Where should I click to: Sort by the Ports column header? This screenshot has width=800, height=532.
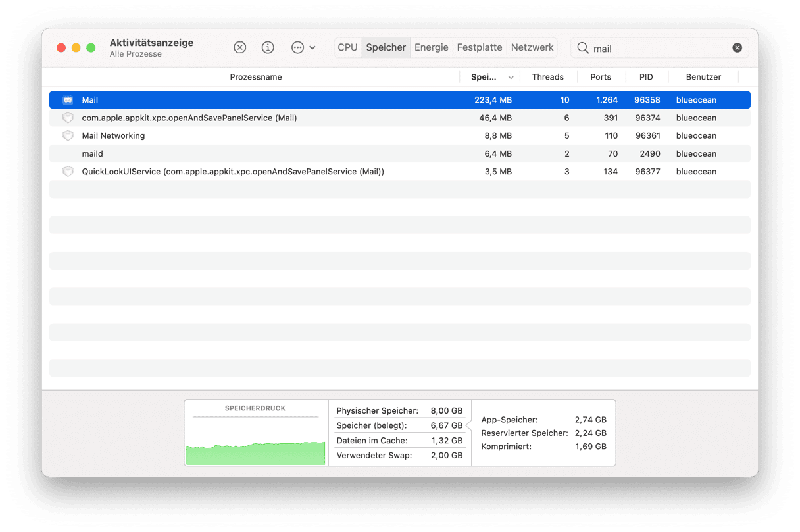click(601, 77)
